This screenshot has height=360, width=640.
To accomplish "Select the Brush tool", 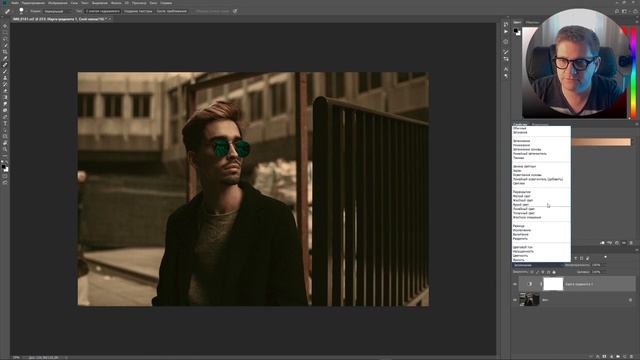I will point(5,71).
